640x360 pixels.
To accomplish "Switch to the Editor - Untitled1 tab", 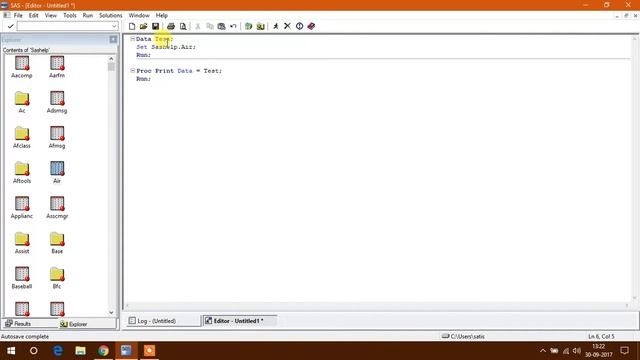I will point(240,321).
